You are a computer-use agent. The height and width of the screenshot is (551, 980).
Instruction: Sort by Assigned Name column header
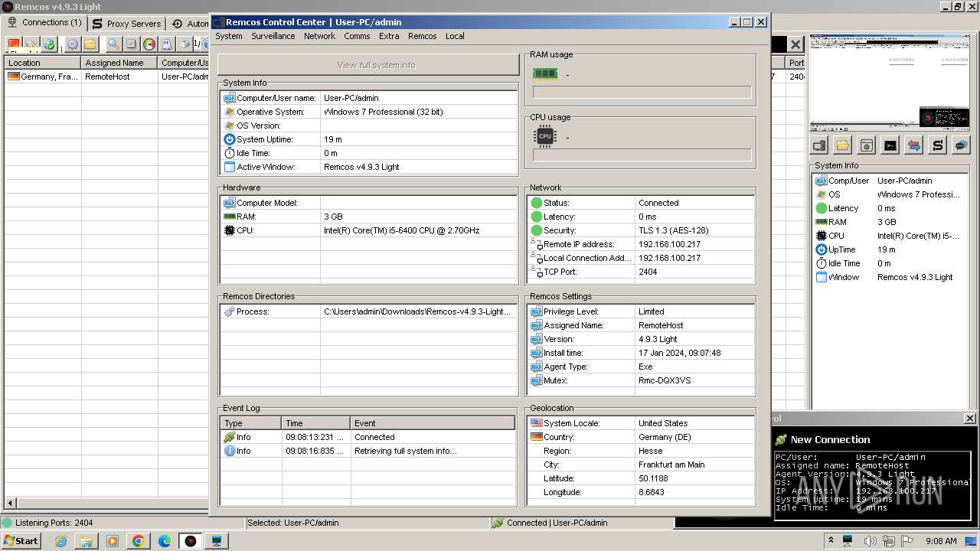(119, 63)
